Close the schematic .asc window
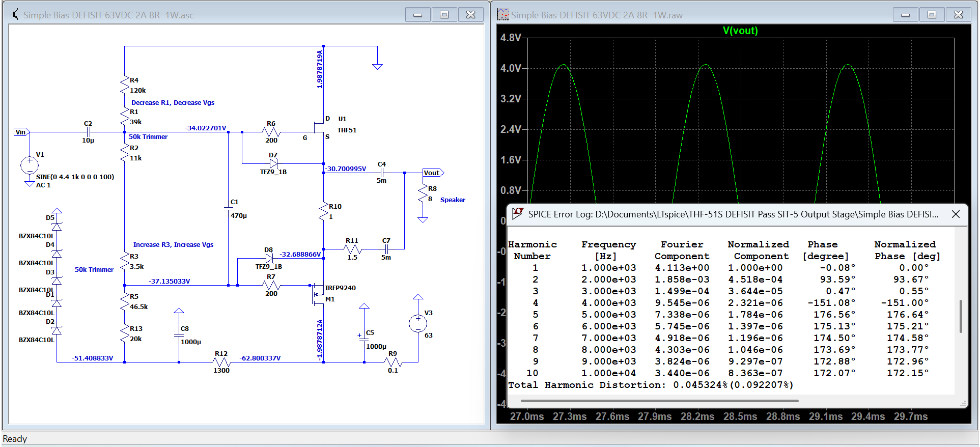This screenshot has height=447, width=980. pos(471,15)
